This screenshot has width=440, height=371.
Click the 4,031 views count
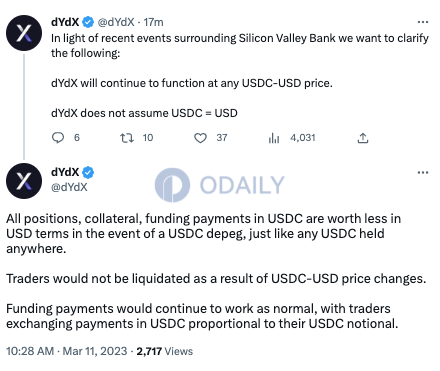point(303,138)
